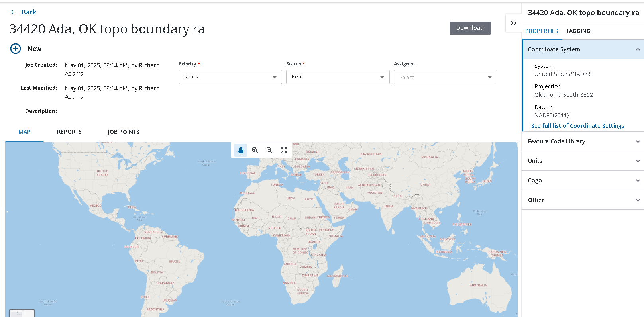The height and width of the screenshot is (317, 644).
Task: Click the Download button
Action: tap(470, 28)
